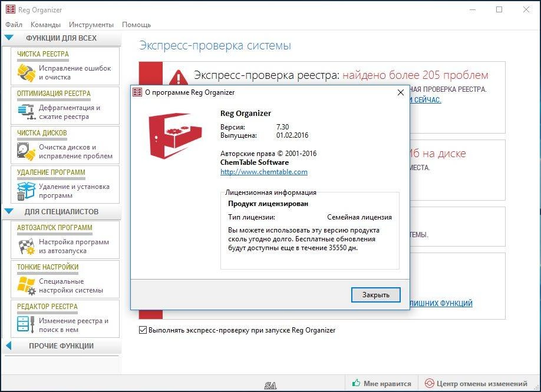Click the version value 7.30
This screenshot has height=392, width=541.
(x=282, y=127)
